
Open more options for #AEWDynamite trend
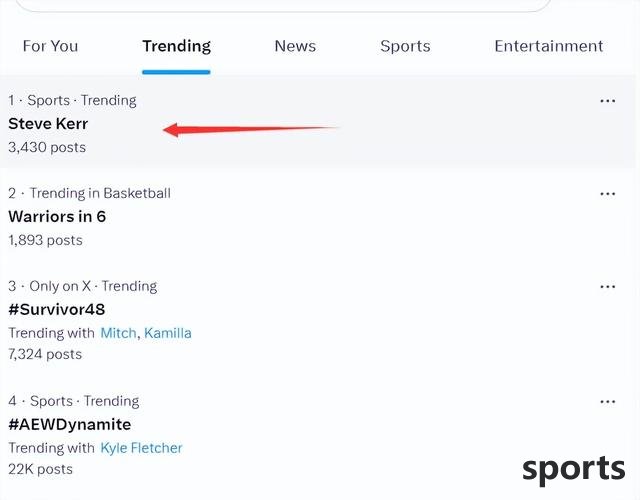tap(607, 402)
